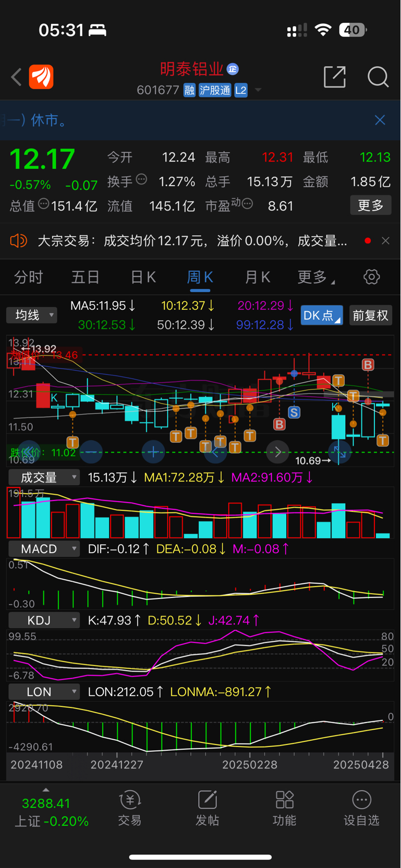The height and width of the screenshot is (868, 401).
Task: Open the orange Eastmoney app logo
Action: point(41,77)
